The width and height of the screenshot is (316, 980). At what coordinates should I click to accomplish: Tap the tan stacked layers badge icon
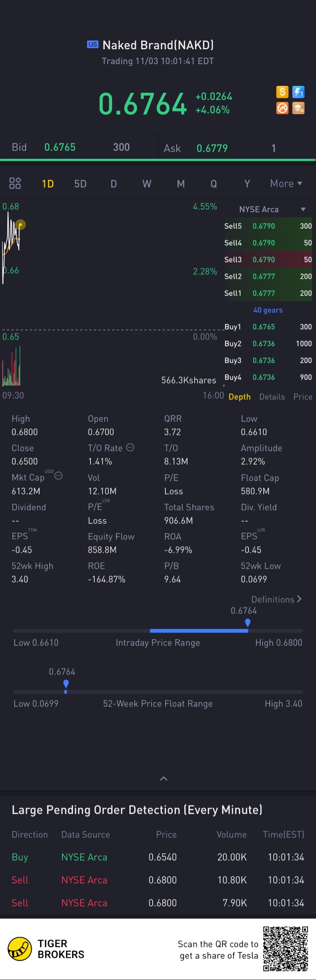299,108
